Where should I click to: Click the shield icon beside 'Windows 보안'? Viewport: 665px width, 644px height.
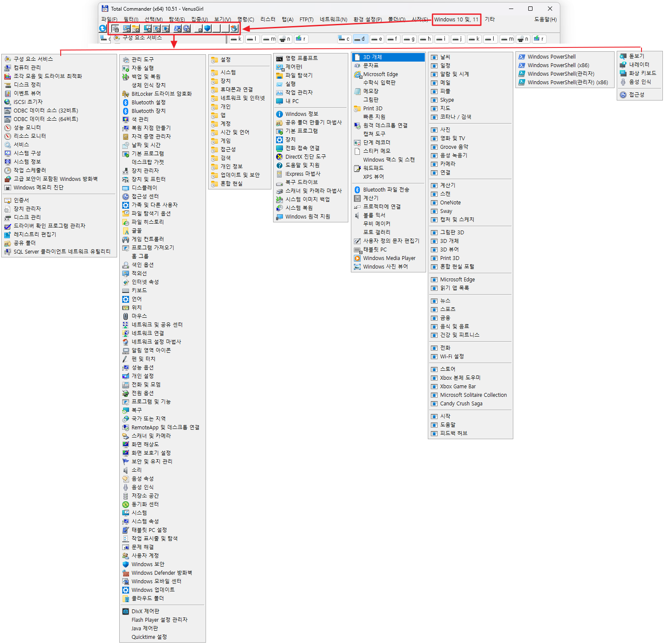(126, 564)
